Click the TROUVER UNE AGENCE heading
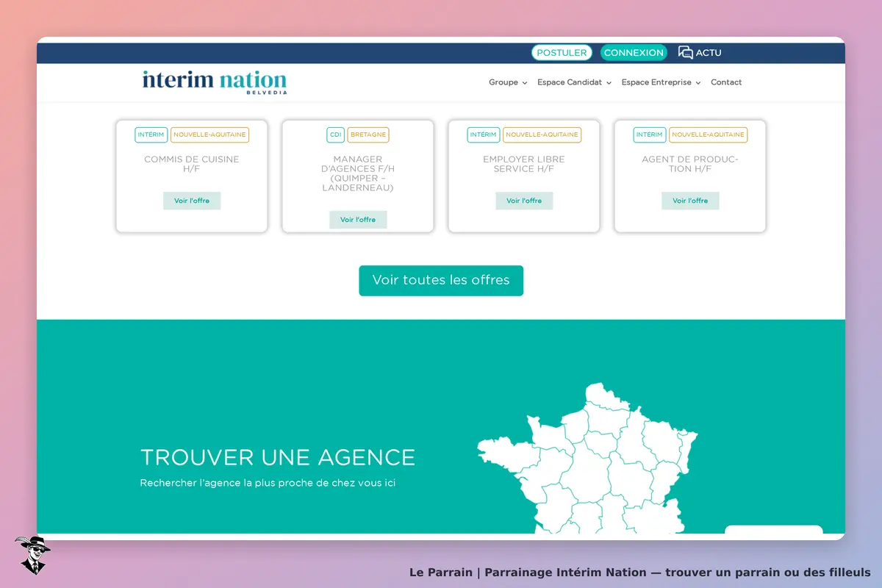 [x=278, y=457]
